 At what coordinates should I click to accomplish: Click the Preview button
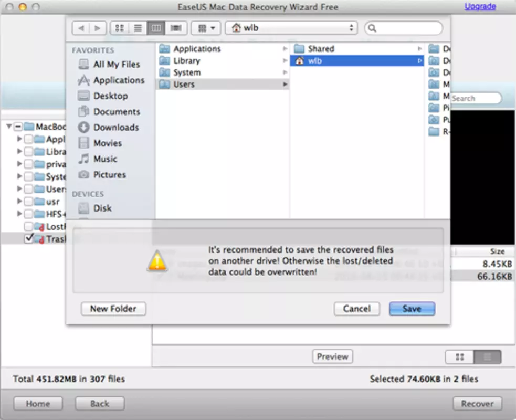pos(332,357)
